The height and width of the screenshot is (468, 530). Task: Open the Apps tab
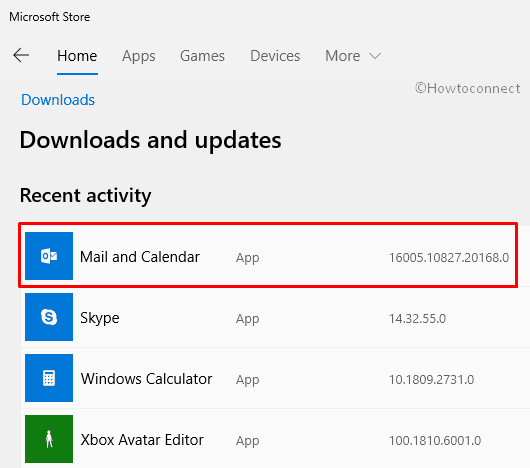[139, 56]
